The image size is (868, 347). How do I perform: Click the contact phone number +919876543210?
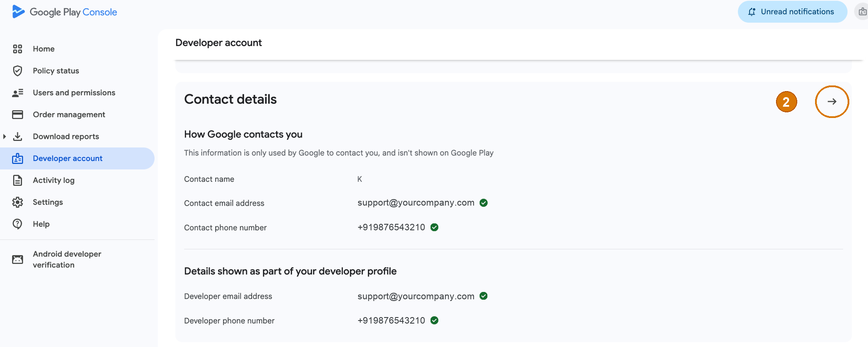391,227
